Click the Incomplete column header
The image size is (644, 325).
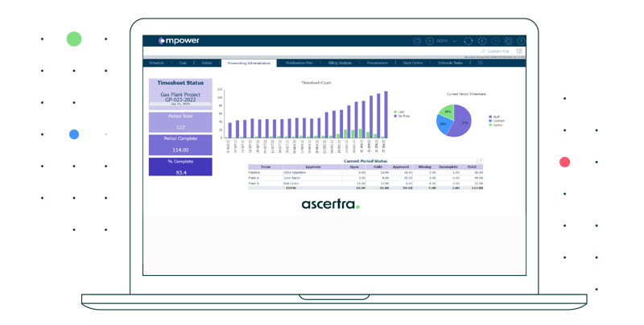click(x=448, y=167)
